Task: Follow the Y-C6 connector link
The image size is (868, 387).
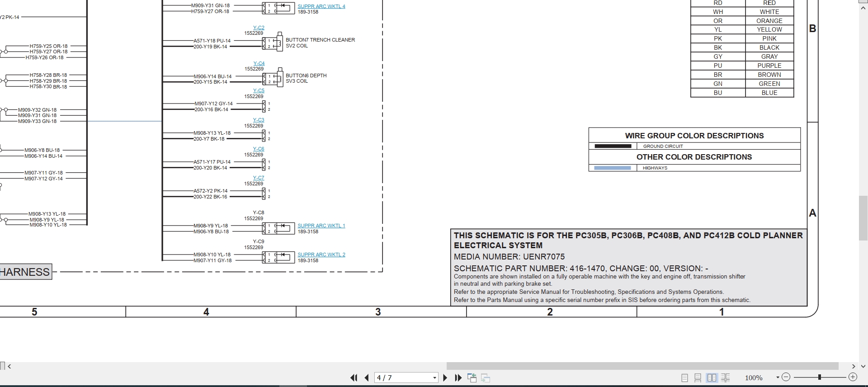Action: 259,149
